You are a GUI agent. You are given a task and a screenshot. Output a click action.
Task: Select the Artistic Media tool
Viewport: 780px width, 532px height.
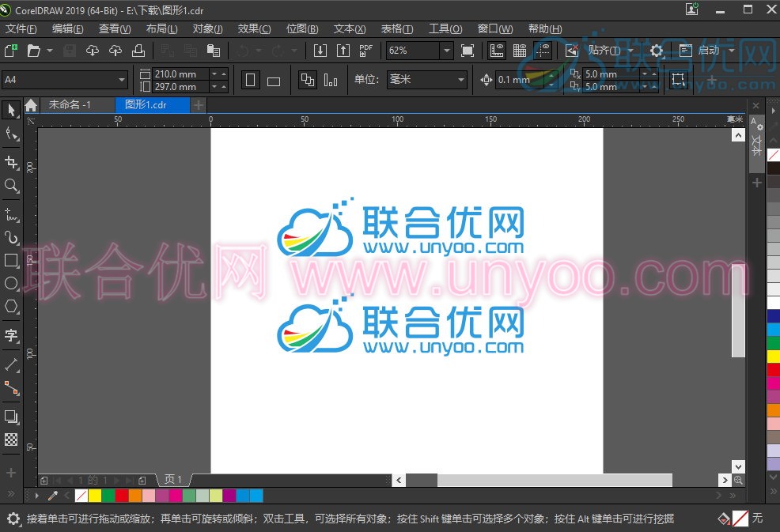click(x=11, y=238)
